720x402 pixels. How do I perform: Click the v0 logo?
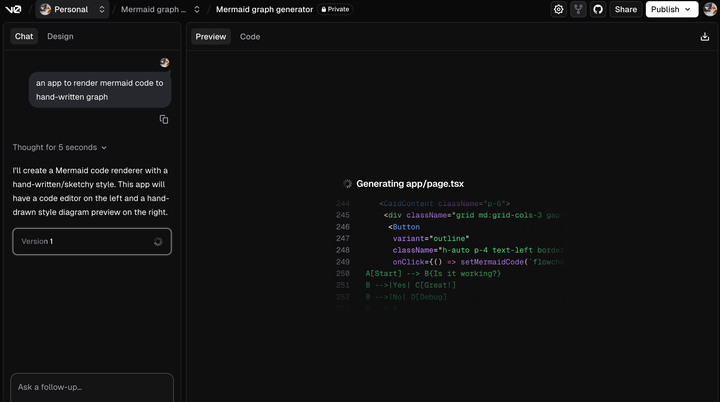15,9
